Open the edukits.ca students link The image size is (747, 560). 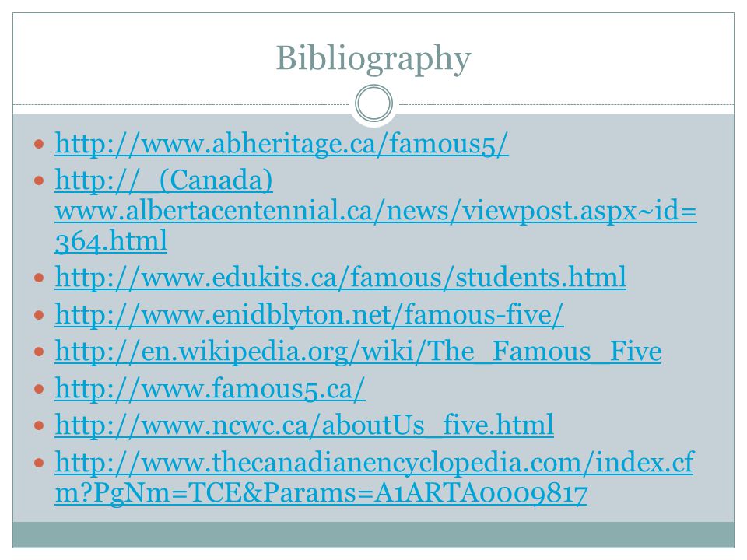tap(340, 277)
